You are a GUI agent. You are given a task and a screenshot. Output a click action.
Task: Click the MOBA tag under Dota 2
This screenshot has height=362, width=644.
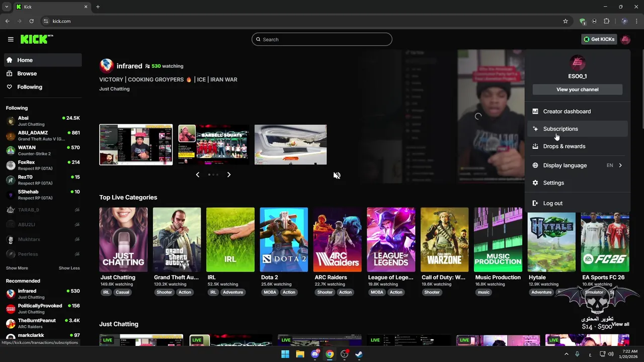point(270,292)
